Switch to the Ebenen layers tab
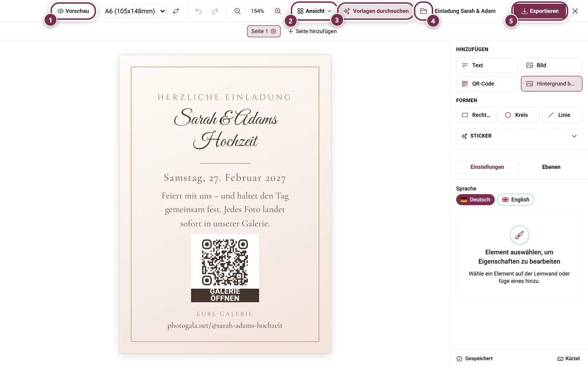This screenshot has height=368, width=588. click(551, 167)
